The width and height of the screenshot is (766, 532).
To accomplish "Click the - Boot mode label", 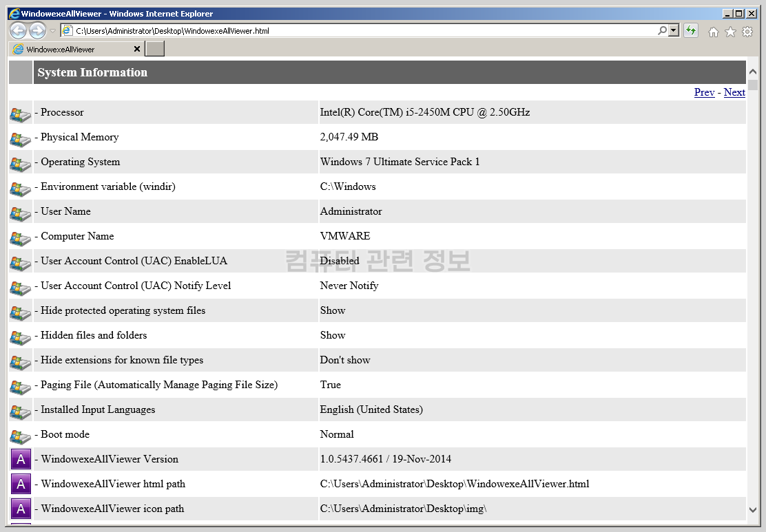I will (62, 434).
